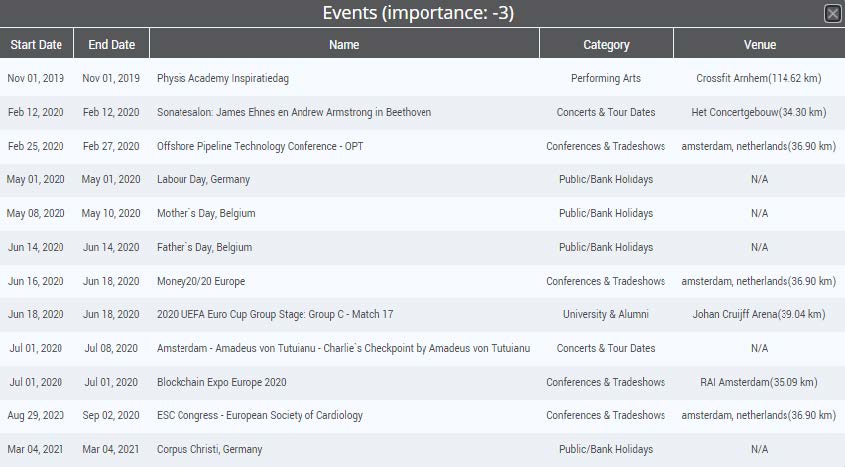This screenshot has height=467, width=845.
Task: Click the Johan Cruijff Arena venue cell
Action: coord(759,314)
